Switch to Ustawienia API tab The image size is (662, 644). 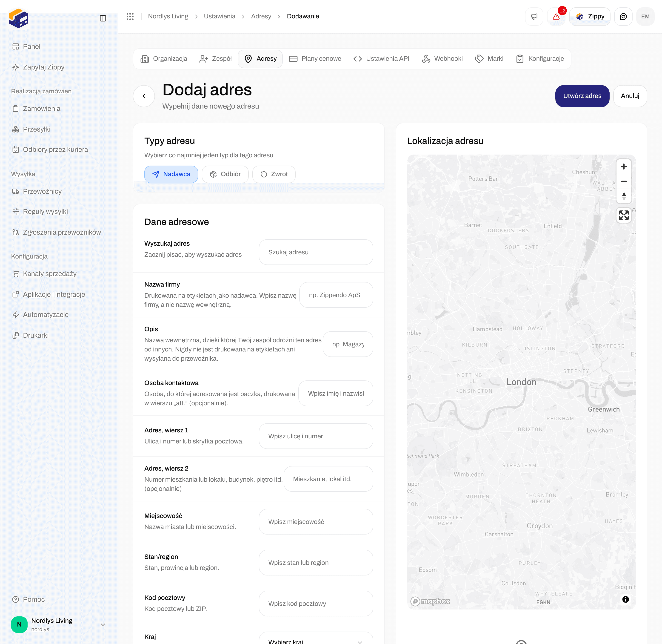point(381,59)
